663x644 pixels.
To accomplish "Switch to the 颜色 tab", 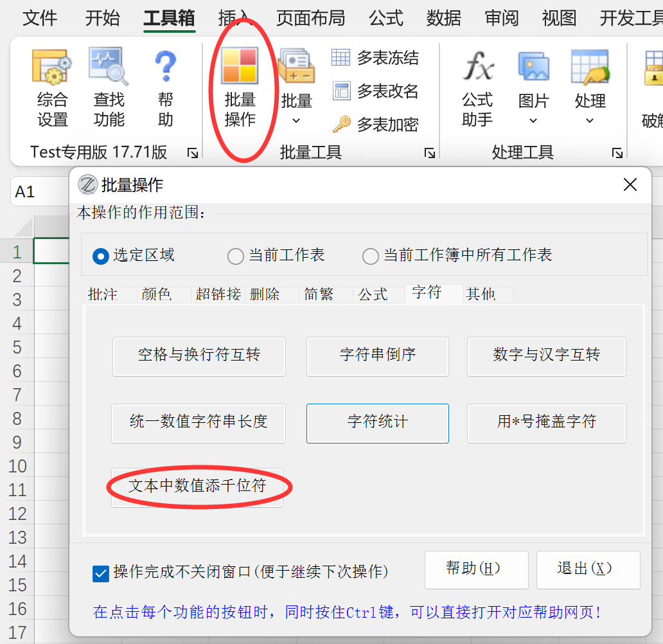I will (156, 294).
